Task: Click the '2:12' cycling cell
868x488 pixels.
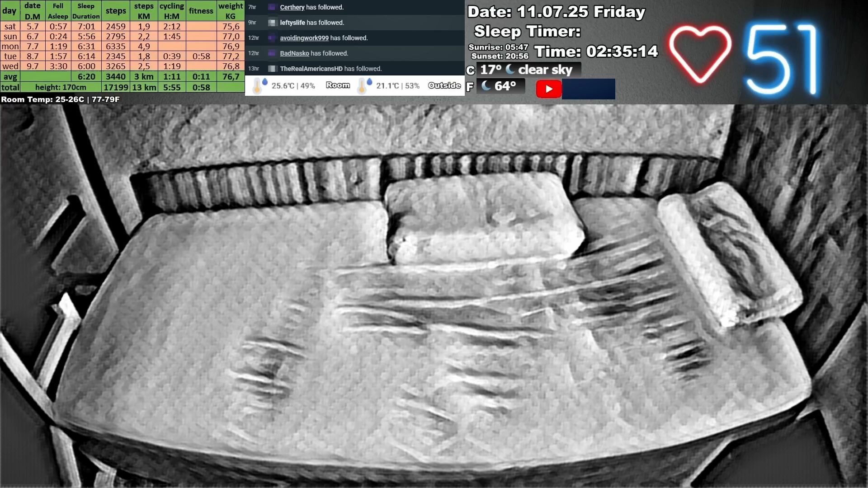Action: point(172,26)
